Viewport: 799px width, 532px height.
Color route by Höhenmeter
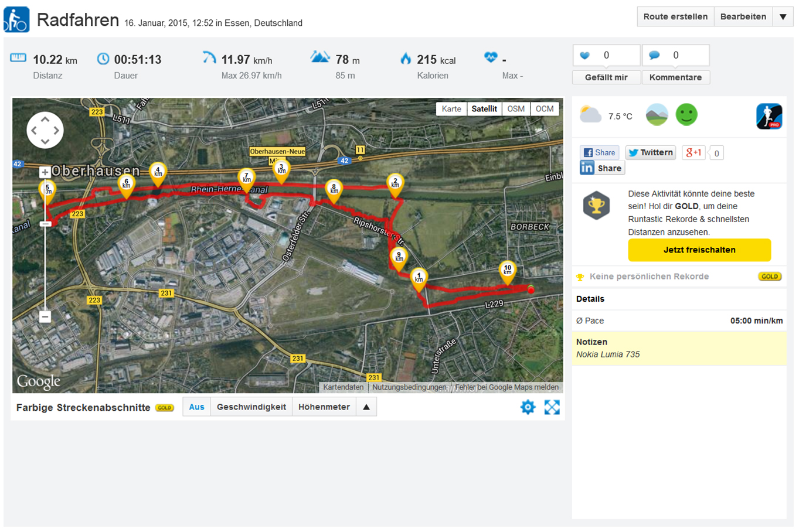tap(324, 407)
